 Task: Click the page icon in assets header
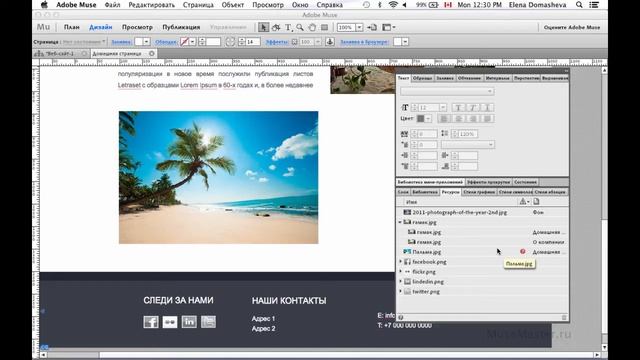point(536,202)
